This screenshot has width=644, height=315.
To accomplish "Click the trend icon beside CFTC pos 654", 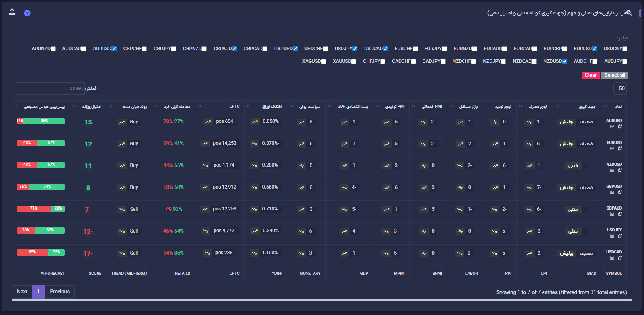I will pos(208,122).
